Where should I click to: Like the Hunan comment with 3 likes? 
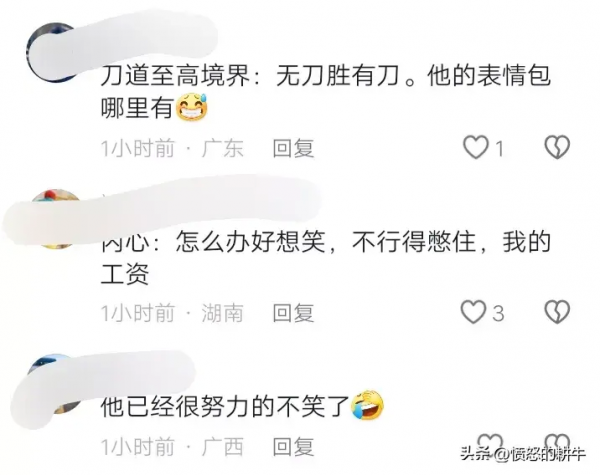pos(473,312)
